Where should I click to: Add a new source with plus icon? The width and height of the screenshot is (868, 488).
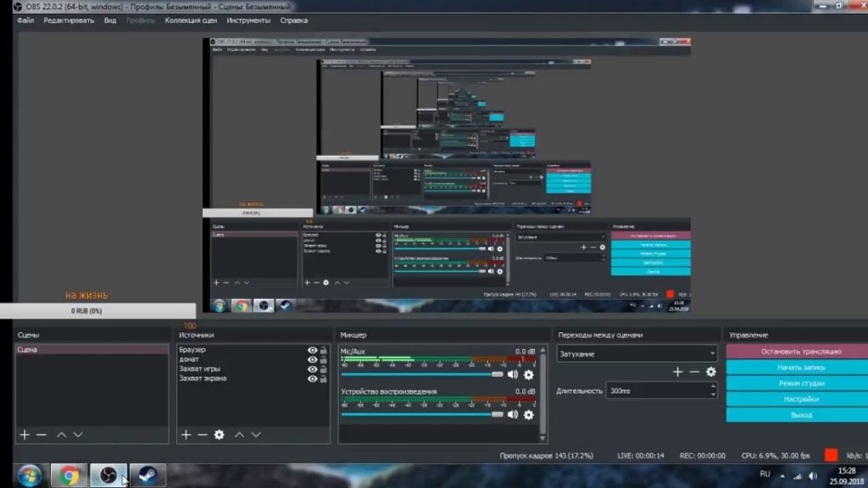pyautogui.click(x=186, y=435)
